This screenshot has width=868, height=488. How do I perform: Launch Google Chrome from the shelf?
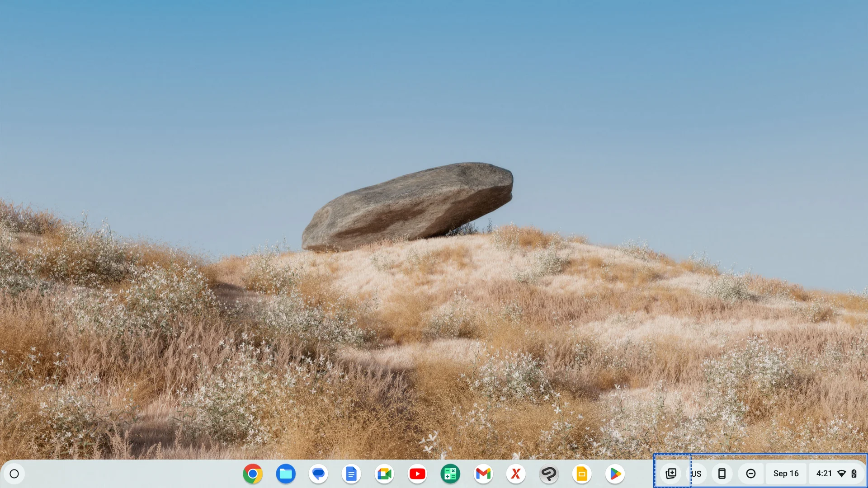click(x=253, y=474)
